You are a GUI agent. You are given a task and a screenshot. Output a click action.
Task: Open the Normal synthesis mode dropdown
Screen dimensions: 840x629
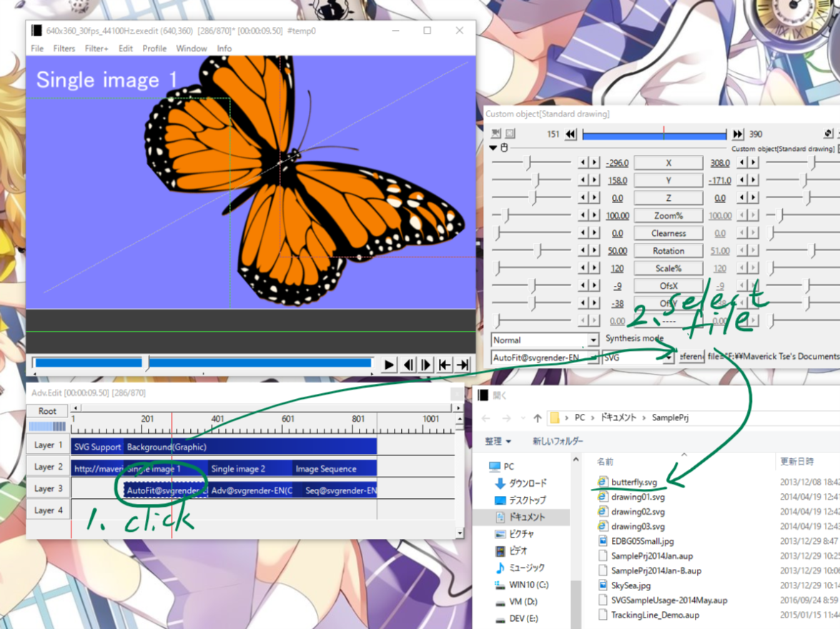click(x=593, y=340)
